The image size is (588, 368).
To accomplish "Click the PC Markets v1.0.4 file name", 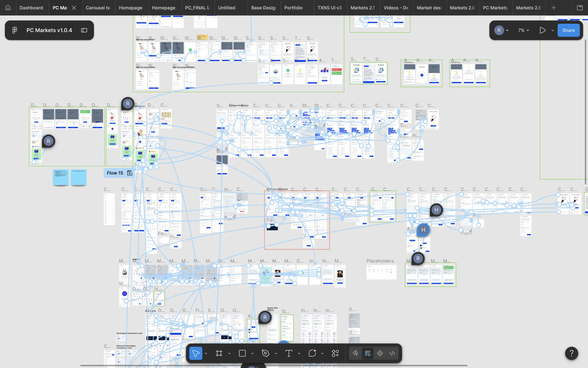I will pos(49,30).
